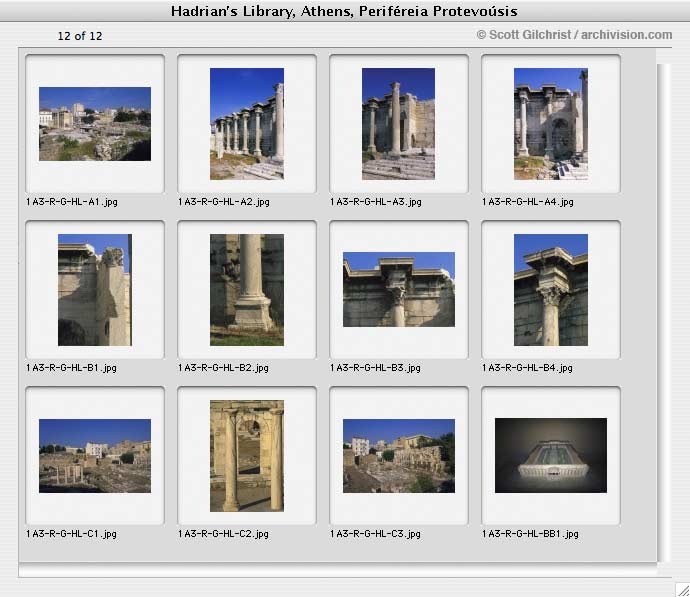This screenshot has height=597, width=690.
Task: Click the file name 1A3-R-G-HL-A3.jpg
Action: point(376,202)
